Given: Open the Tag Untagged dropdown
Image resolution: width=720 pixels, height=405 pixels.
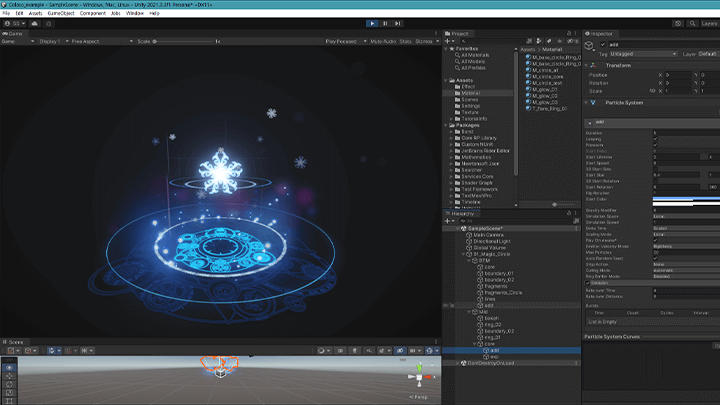Looking at the screenshot, I should point(643,54).
